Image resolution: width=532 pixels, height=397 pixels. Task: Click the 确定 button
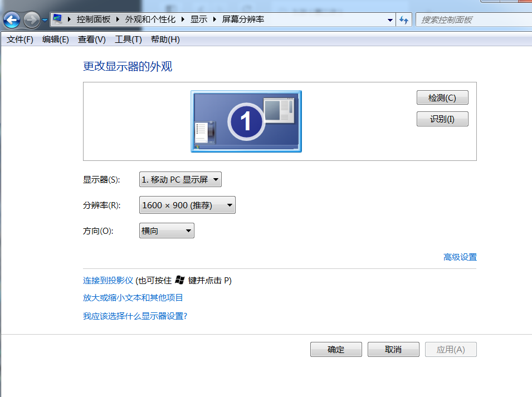tap(336, 349)
